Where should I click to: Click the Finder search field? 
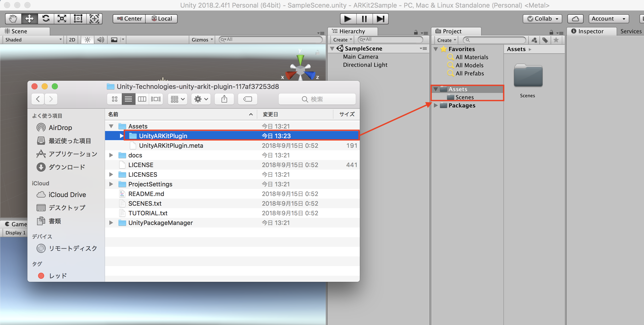coord(317,99)
